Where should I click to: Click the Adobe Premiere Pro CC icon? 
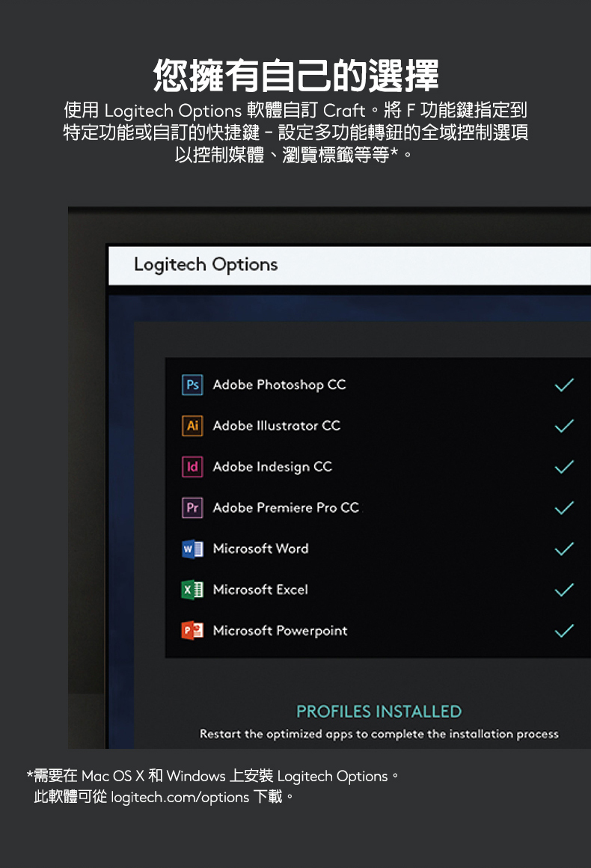[x=192, y=507]
